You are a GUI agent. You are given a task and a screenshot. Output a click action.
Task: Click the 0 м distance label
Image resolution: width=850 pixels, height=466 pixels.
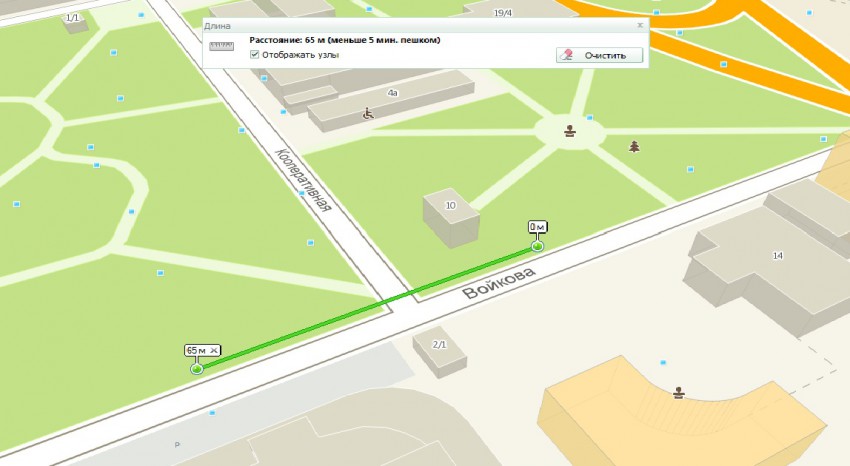[539, 227]
